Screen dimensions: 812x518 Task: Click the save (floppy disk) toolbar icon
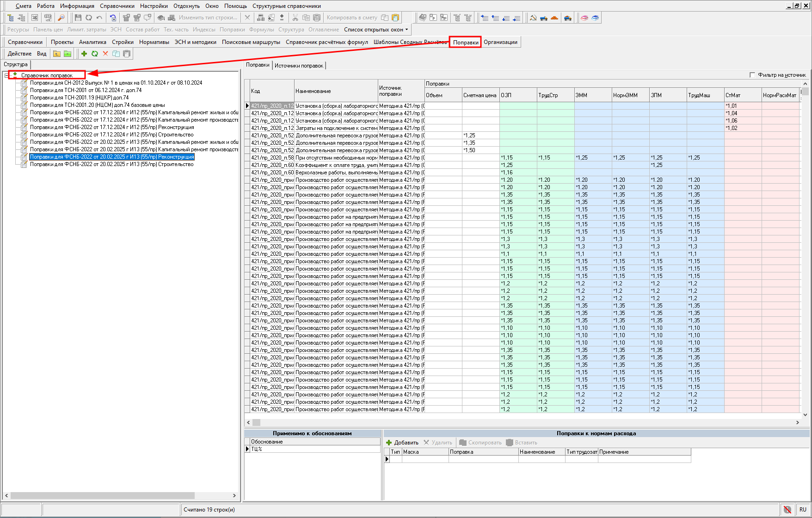coord(78,18)
